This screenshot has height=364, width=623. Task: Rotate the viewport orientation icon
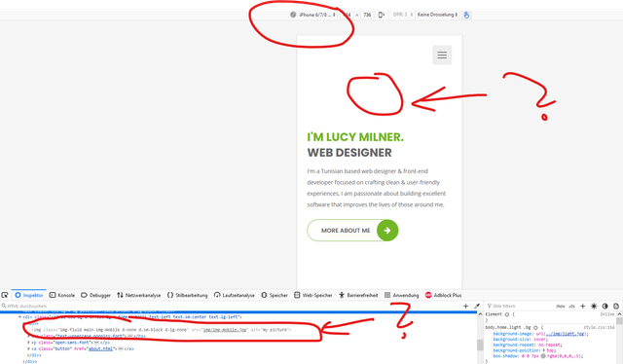pos(382,15)
